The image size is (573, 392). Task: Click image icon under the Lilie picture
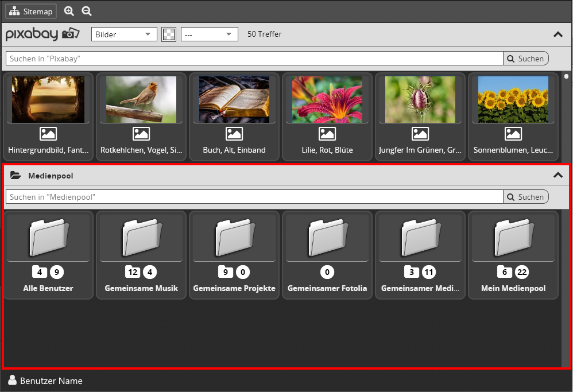327,134
